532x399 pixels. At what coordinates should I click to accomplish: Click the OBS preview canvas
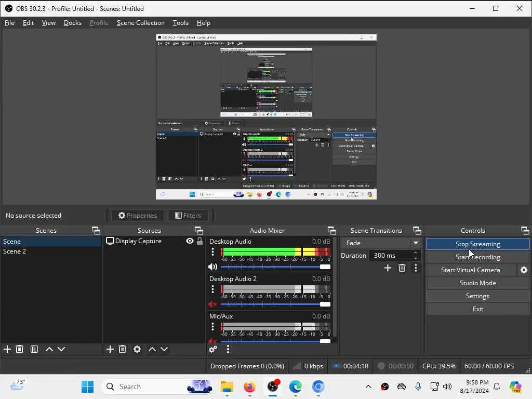point(266,117)
